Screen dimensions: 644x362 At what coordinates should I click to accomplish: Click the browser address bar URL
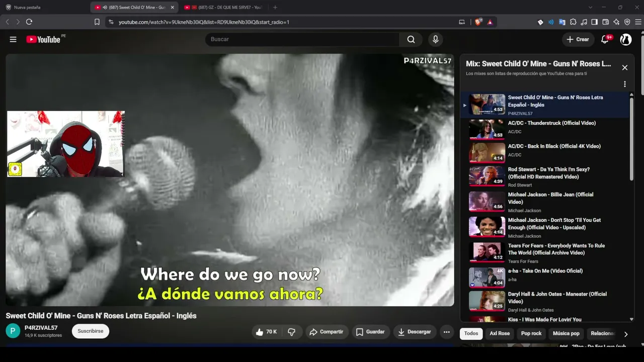(x=204, y=22)
